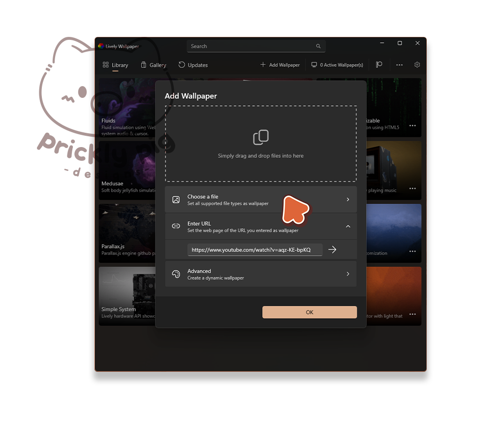504x421 pixels.
Task: Open the 0 Active Wallpaper(s) panel
Action: point(337,65)
